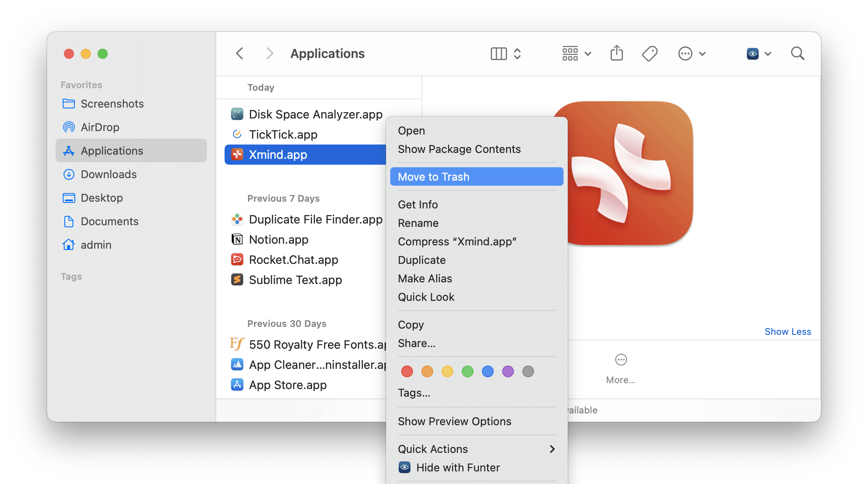Click the Notion app icon
Screen dimensions: 868x484
coord(237,239)
